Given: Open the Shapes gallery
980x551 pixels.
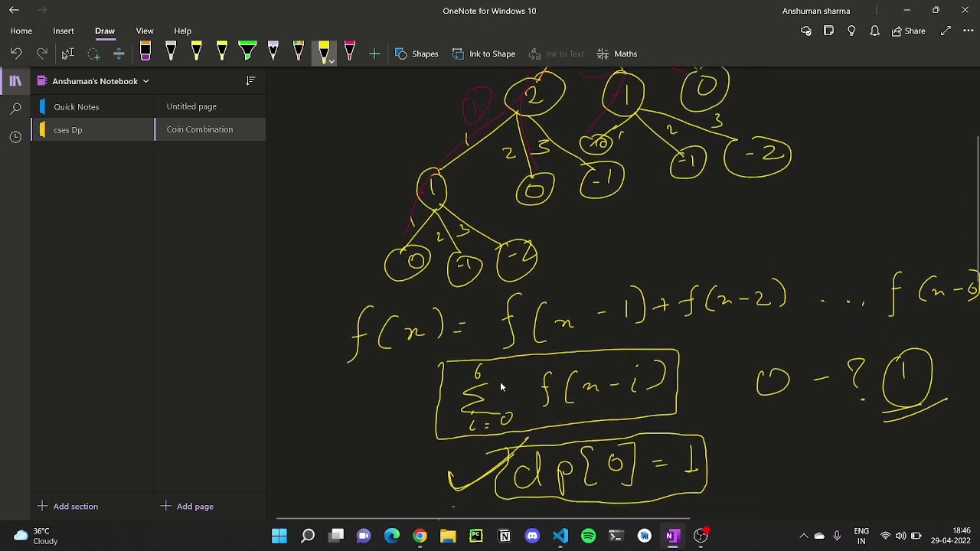Looking at the screenshot, I should 416,54.
